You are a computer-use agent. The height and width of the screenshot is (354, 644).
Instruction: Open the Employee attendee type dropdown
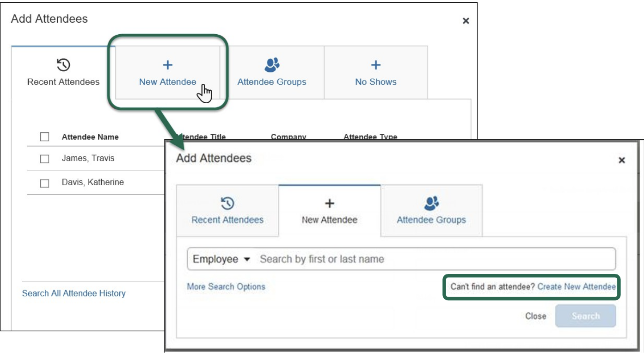221,259
